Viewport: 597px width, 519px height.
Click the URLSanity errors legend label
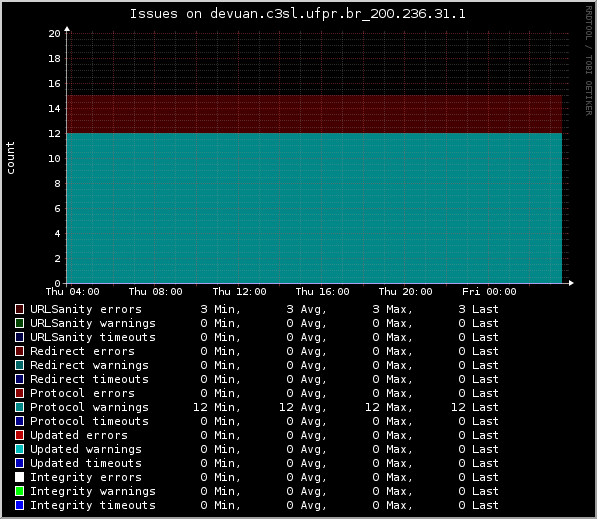86,309
